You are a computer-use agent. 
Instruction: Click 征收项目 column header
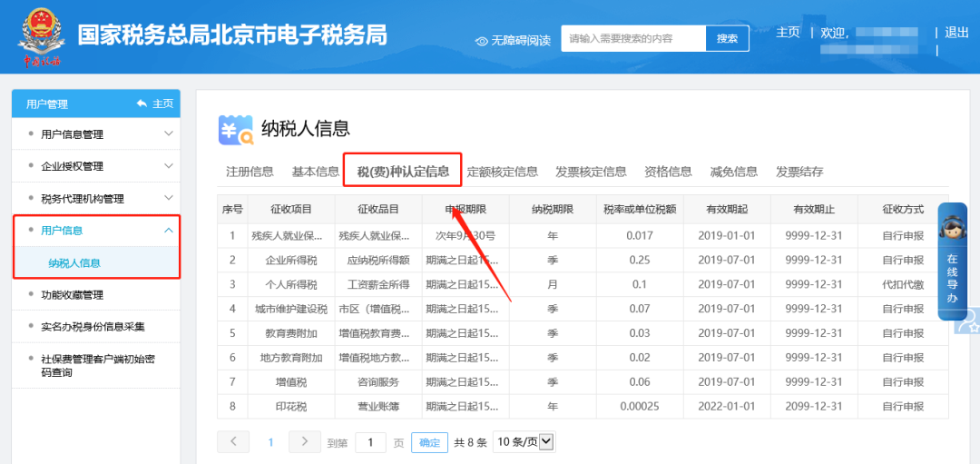click(291, 210)
